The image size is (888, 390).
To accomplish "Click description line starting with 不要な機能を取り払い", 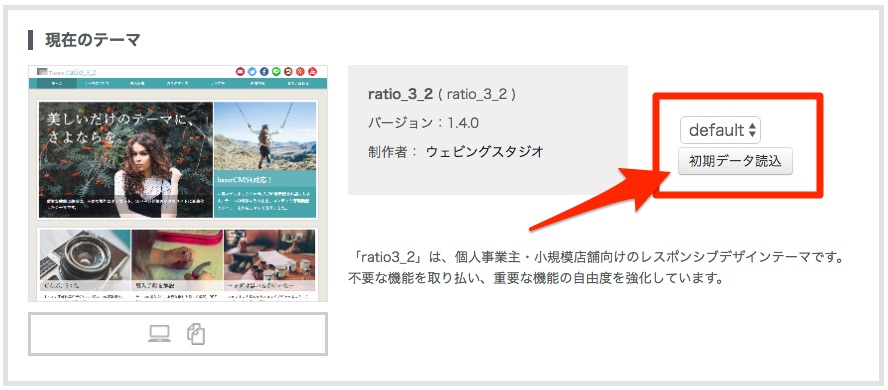I will [536, 279].
